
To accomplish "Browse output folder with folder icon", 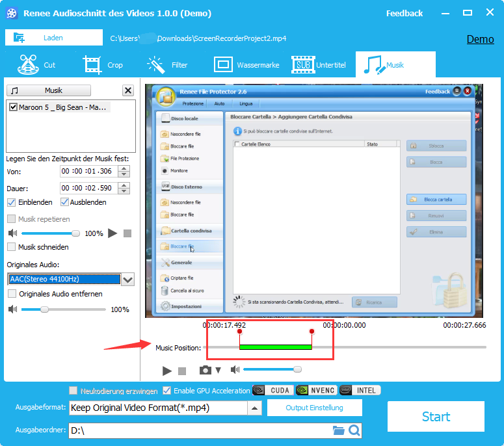I will click(338, 430).
